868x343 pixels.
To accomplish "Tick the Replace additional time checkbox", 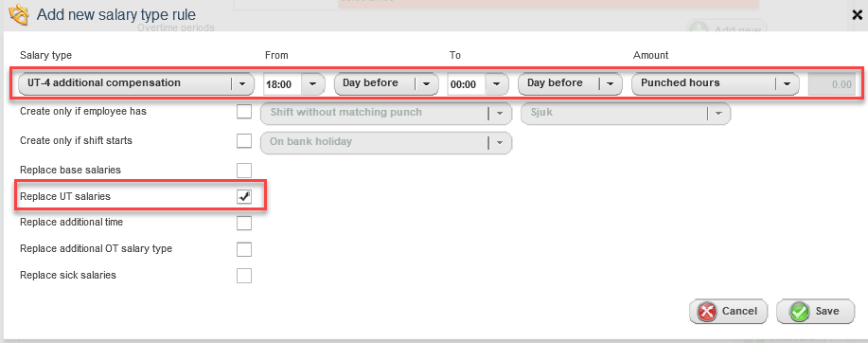I will [x=244, y=223].
